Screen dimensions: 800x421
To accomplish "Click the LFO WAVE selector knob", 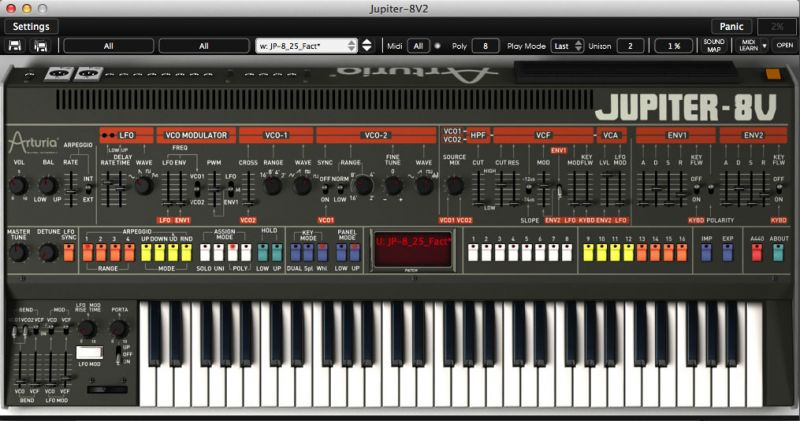I will point(144,185).
